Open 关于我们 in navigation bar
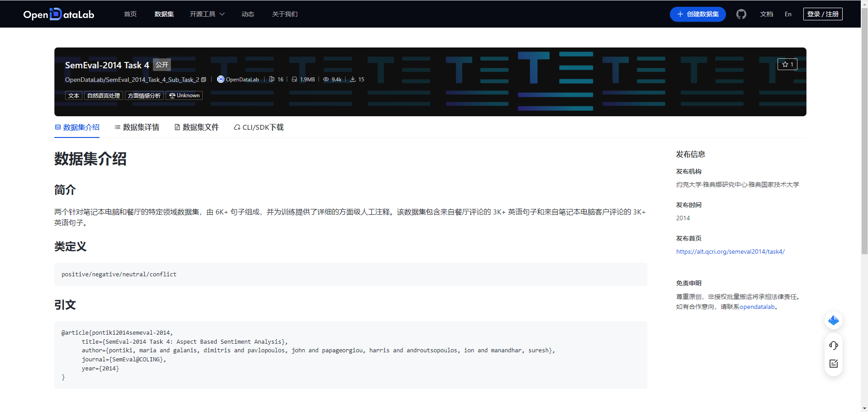The width and height of the screenshot is (868, 412). coord(285,14)
